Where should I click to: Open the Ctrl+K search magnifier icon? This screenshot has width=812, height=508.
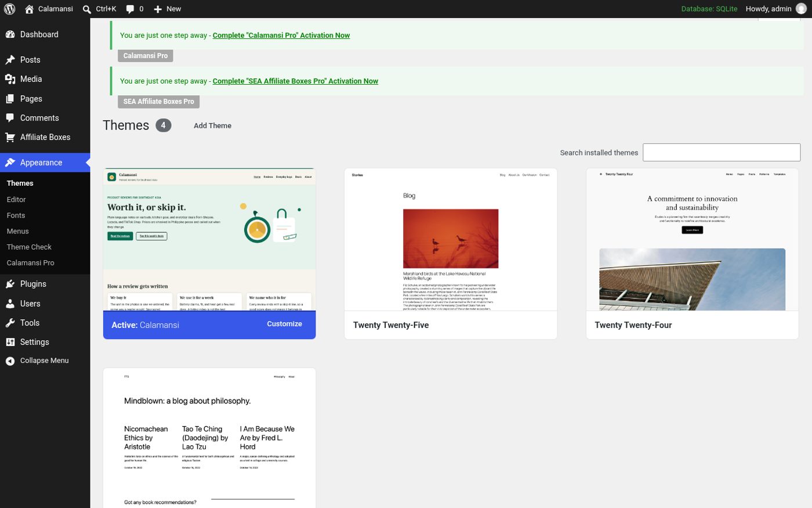coord(87,9)
